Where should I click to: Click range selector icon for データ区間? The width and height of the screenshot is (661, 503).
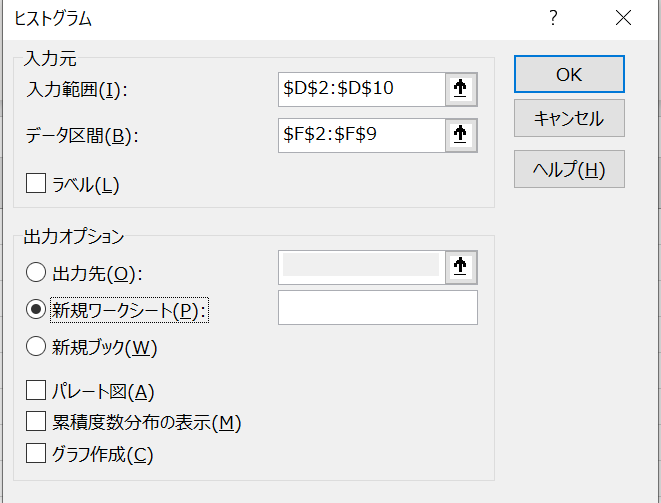coord(460,135)
